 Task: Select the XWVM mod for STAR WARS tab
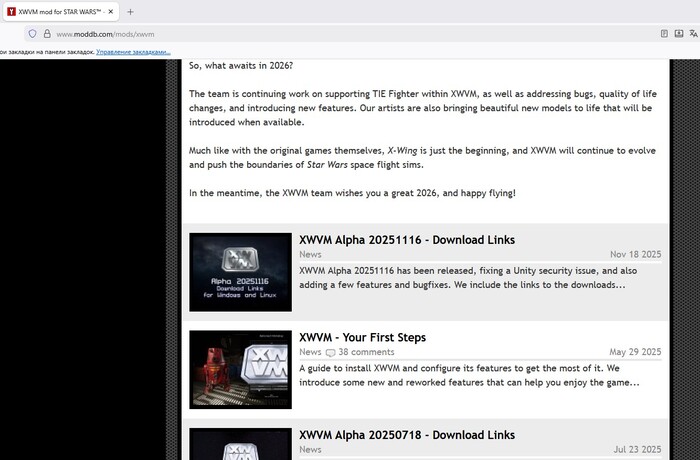pos(55,11)
